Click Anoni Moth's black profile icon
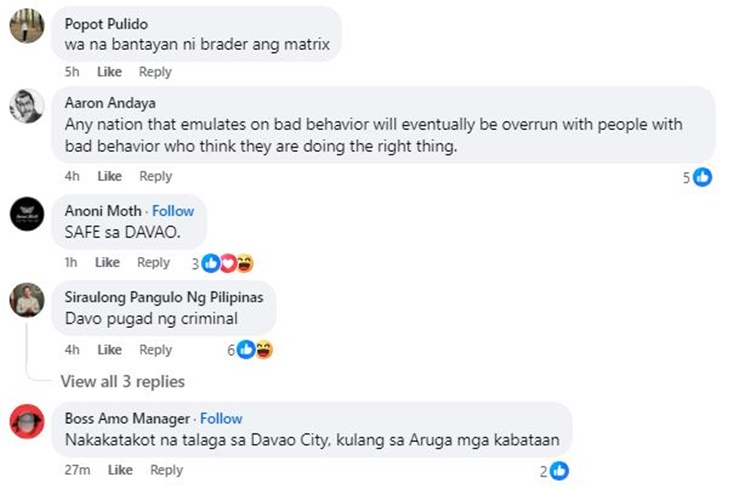The image size is (750, 488). tap(27, 214)
